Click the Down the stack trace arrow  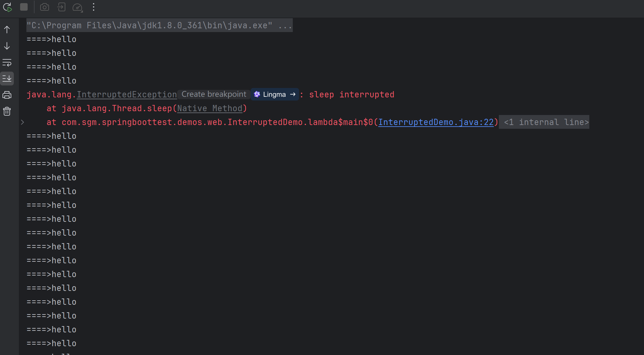[7, 46]
